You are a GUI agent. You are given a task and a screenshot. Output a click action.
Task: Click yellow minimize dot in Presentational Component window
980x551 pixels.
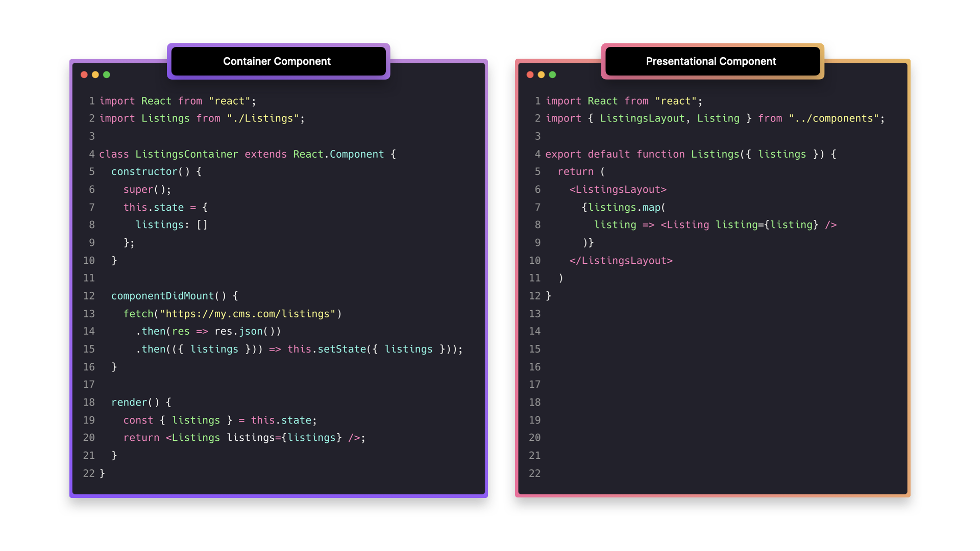(541, 75)
